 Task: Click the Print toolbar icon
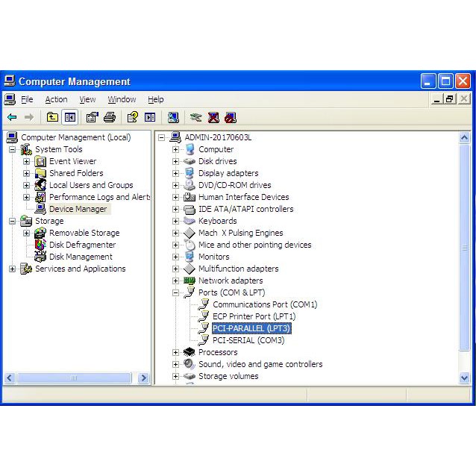point(110,117)
